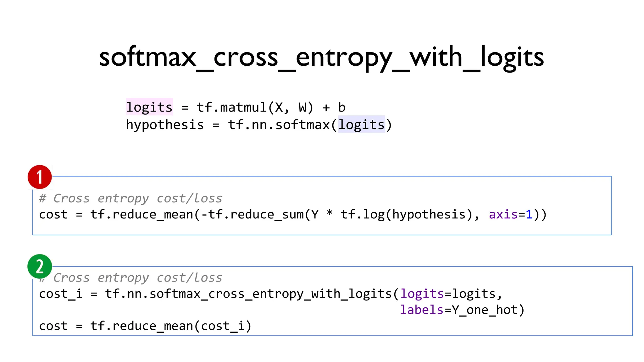Click the + b bias term
644x362 pixels.
tap(334, 107)
